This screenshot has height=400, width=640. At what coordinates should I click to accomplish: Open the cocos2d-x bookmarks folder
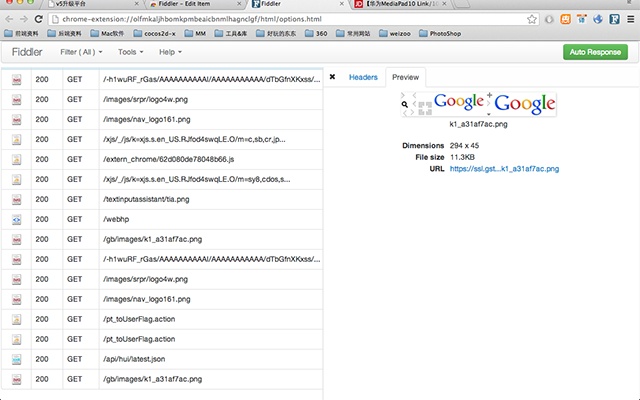pos(154,33)
